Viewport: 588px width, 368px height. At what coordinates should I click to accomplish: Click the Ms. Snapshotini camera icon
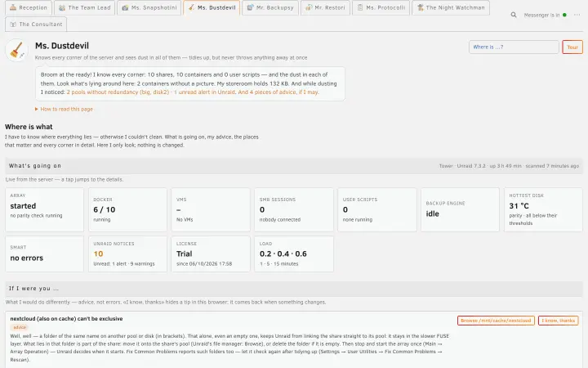tap(125, 7)
